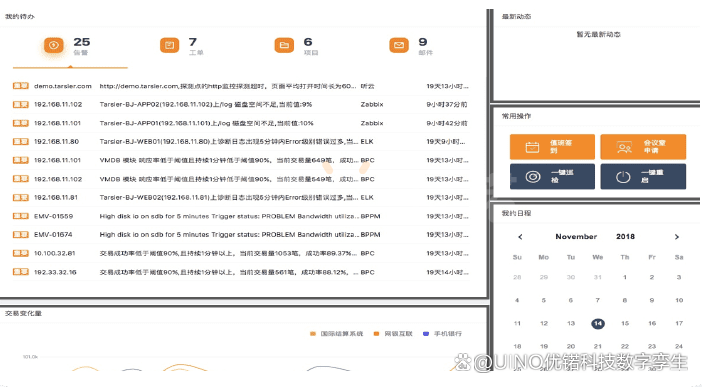
Task: Click the November month label
Action: click(x=576, y=236)
